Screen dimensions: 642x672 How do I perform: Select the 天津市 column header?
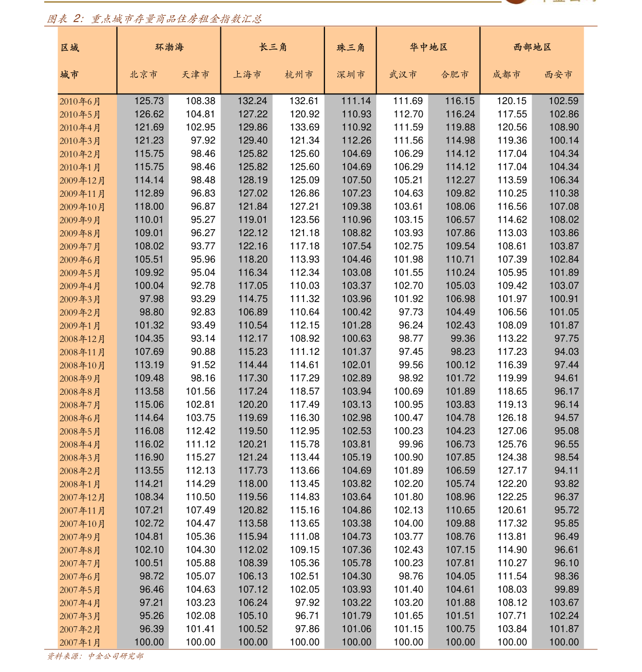(195, 74)
